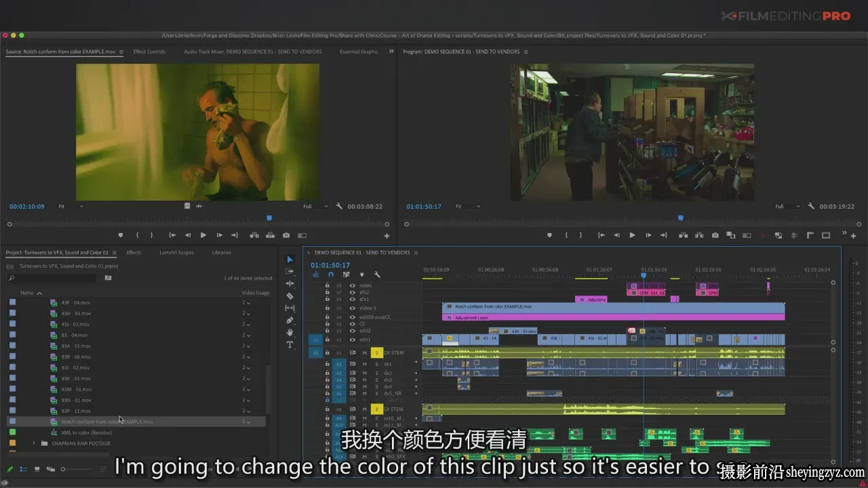Solo the DX STEM audio track
868x488 pixels.
pos(377,352)
